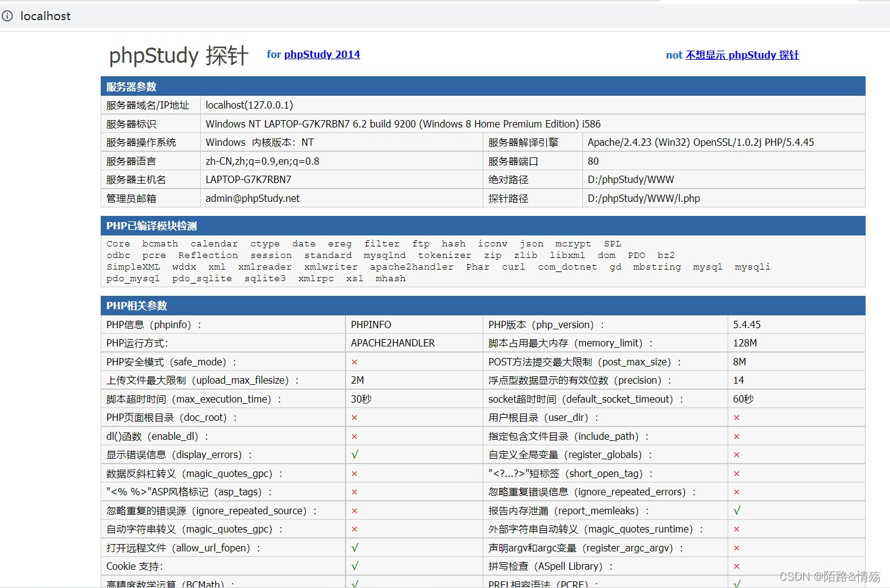
Task: Click the red cross for include_path
Action: [x=737, y=437]
